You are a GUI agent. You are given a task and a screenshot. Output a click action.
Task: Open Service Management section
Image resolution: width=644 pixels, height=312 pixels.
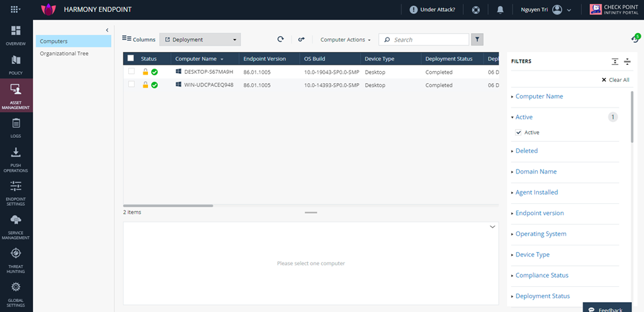click(x=16, y=227)
